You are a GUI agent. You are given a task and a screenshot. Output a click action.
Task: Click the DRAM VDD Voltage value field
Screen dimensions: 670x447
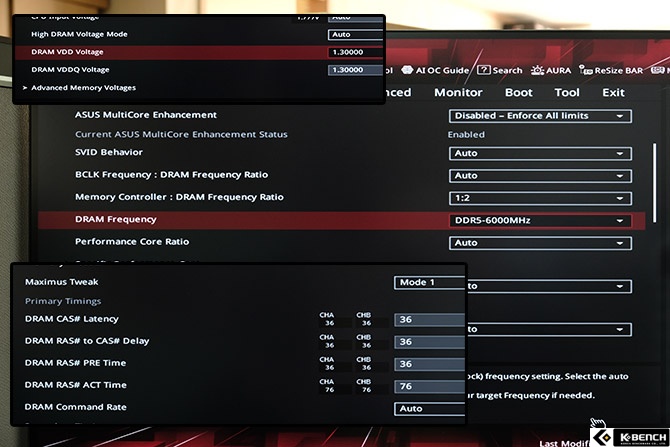(356, 52)
